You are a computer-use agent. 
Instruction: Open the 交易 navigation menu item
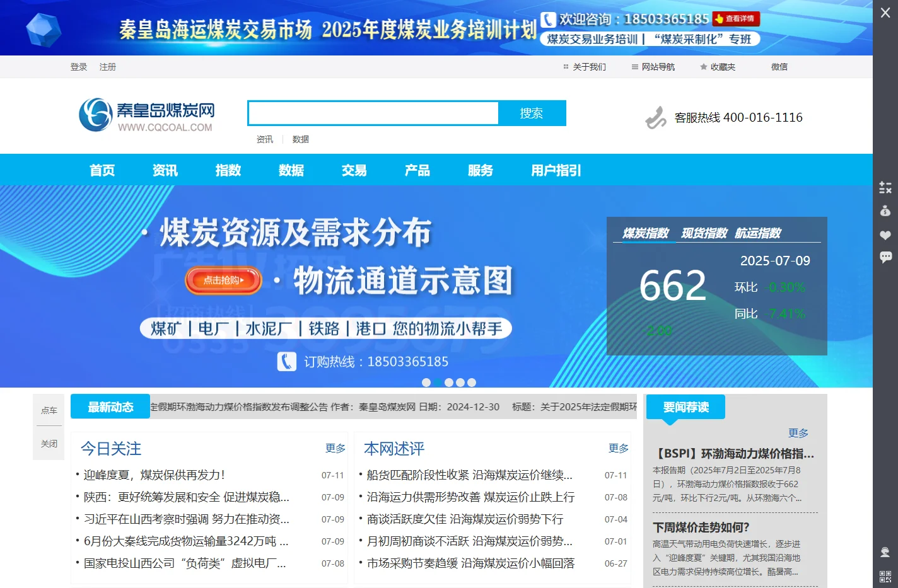(354, 170)
